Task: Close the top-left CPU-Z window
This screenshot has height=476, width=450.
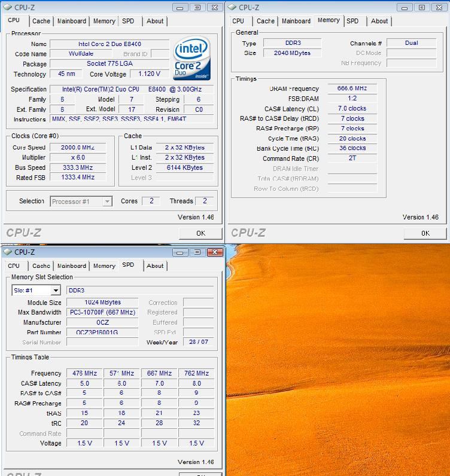Action: click(215, 7)
